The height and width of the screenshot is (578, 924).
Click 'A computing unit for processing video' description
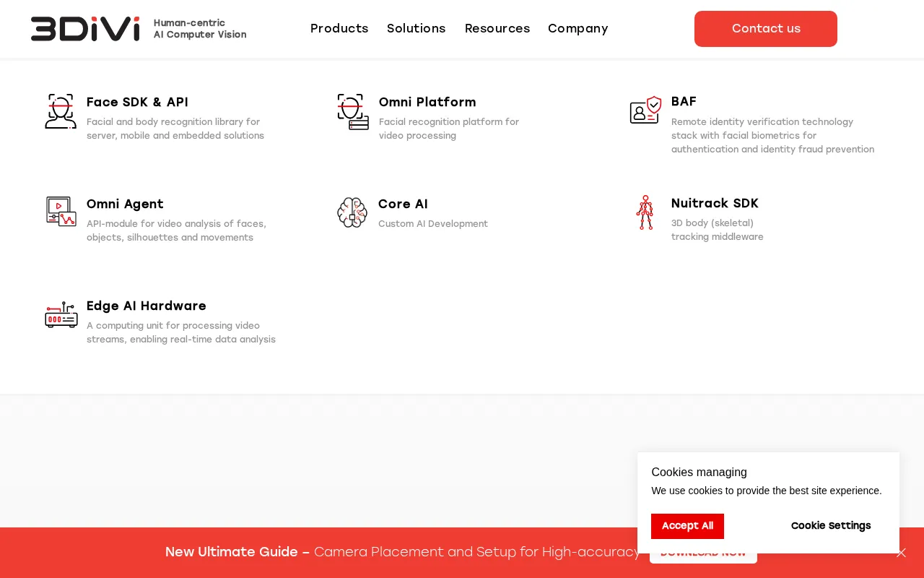point(181,332)
